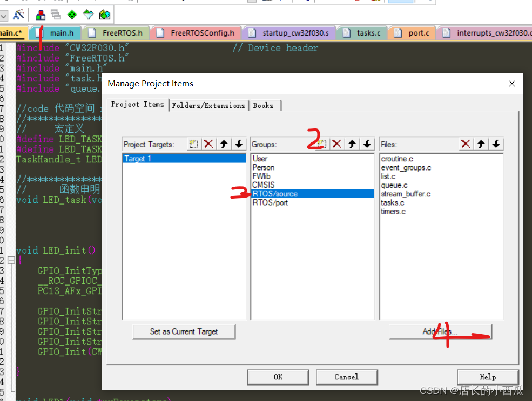Switch to the Folders/Extensions tab
Image resolution: width=532 pixels, height=401 pixels.
pyautogui.click(x=208, y=105)
